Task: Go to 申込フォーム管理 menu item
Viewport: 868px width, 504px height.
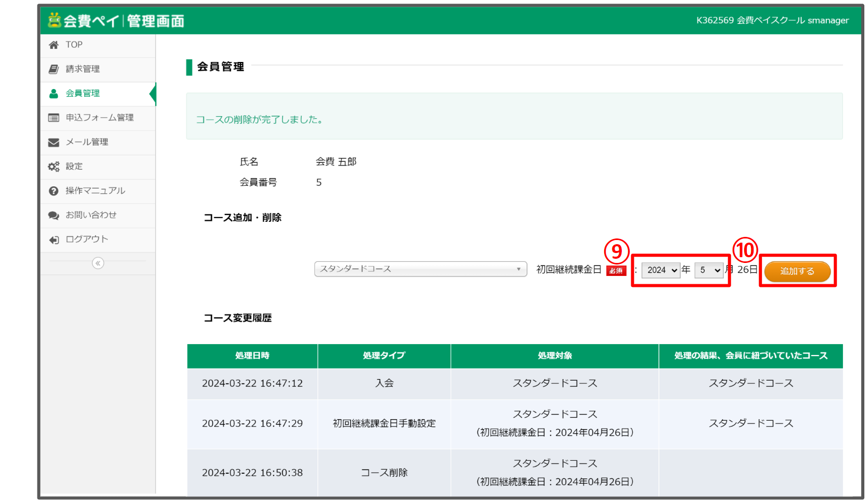Action: pyautogui.click(x=99, y=118)
